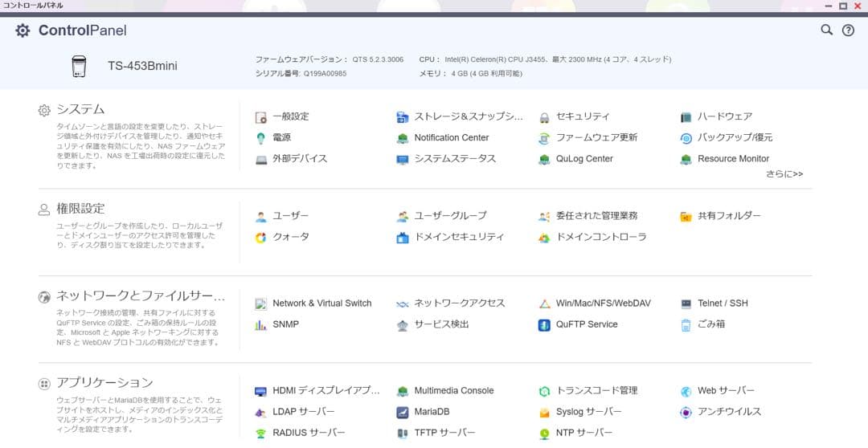Select the クォータ icon

pyautogui.click(x=261, y=238)
